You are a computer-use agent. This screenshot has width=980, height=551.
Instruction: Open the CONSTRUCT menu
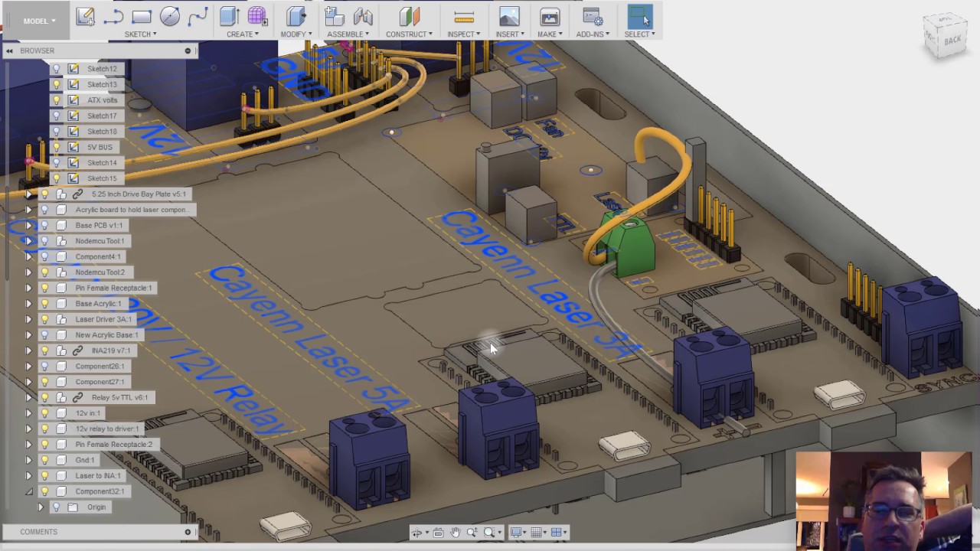(x=409, y=34)
